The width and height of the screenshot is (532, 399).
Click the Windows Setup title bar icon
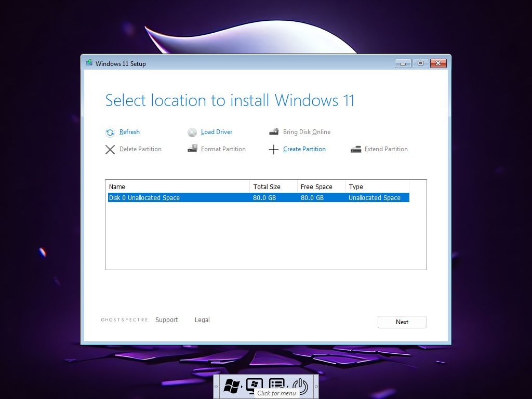pos(89,63)
